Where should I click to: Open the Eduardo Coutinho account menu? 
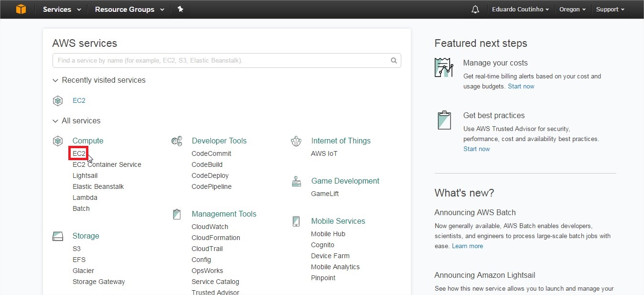coord(520,10)
